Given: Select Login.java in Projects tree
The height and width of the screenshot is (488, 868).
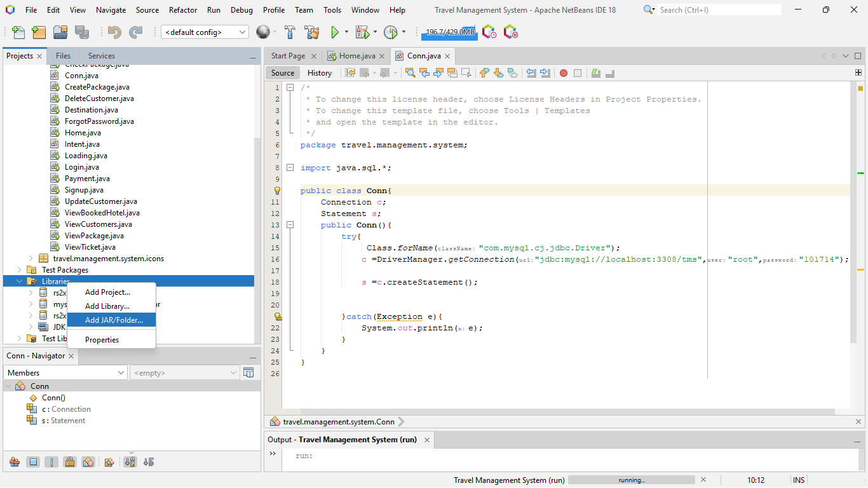Looking at the screenshot, I should 83,167.
